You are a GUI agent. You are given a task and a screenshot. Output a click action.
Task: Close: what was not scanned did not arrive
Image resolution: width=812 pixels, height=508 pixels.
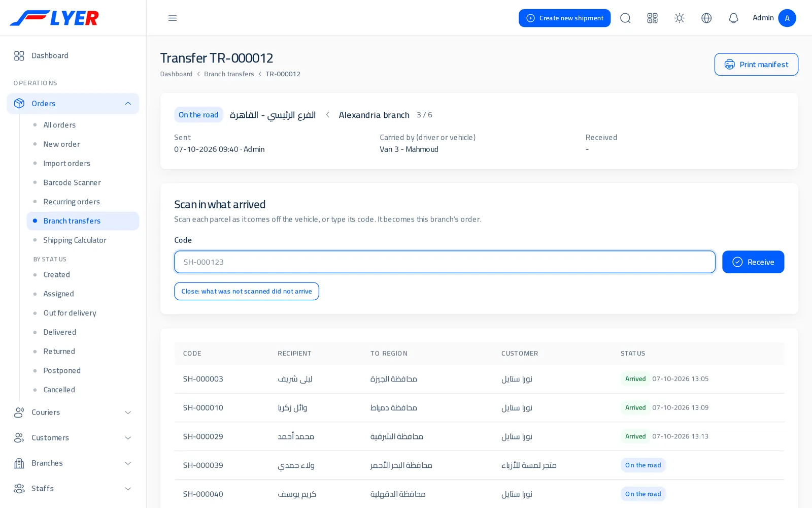click(247, 292)
